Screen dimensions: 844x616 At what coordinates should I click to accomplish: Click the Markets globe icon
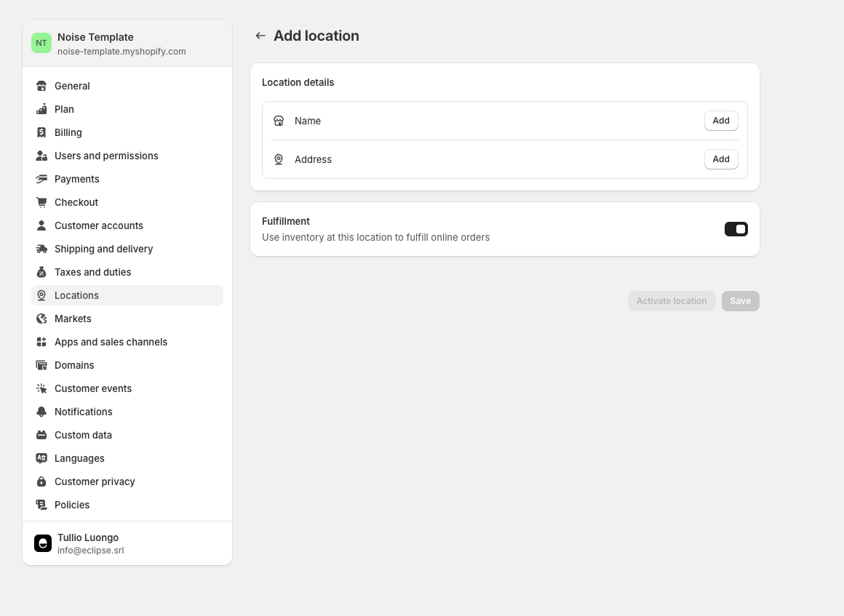click(x=41, y=319)
